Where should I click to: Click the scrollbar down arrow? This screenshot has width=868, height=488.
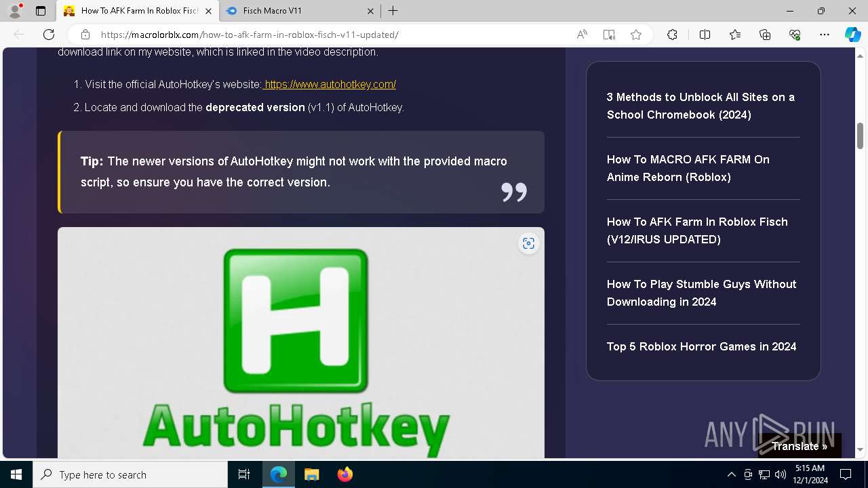pos(861,450)
